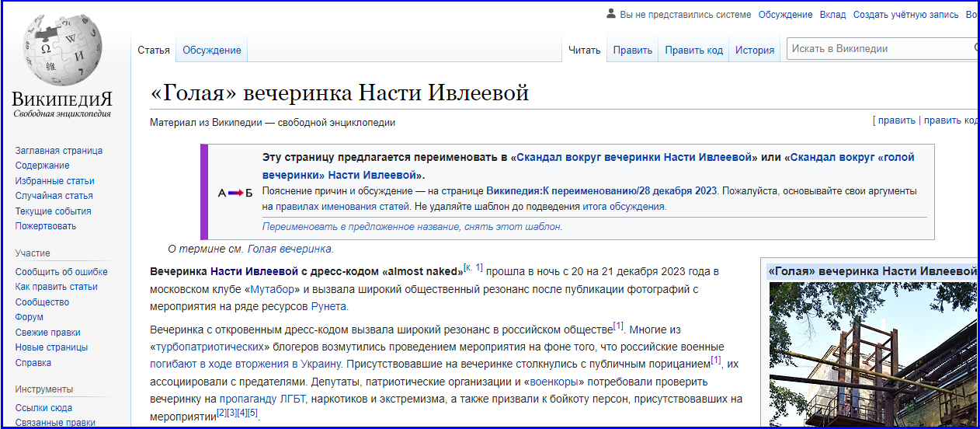Open the Править код tab
Viewport: 980px width, 429px height.
[x=694, y=50]
